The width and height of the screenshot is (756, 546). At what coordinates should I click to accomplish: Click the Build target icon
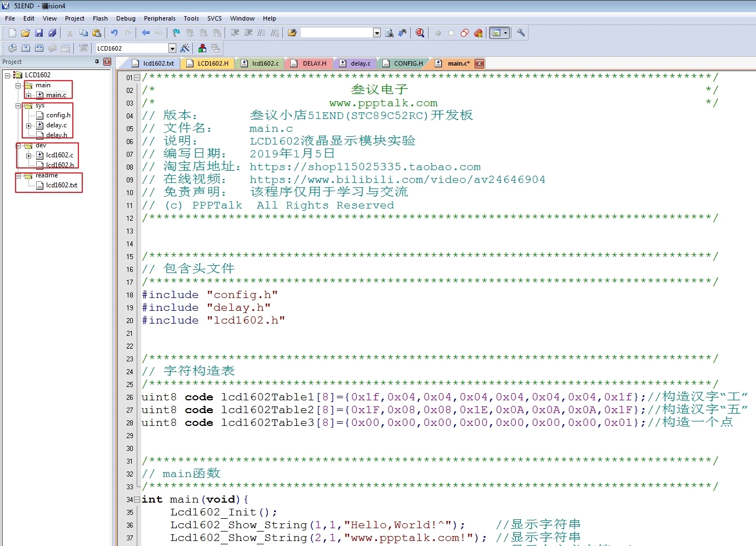pyautogui.click(x=26, y=48)
